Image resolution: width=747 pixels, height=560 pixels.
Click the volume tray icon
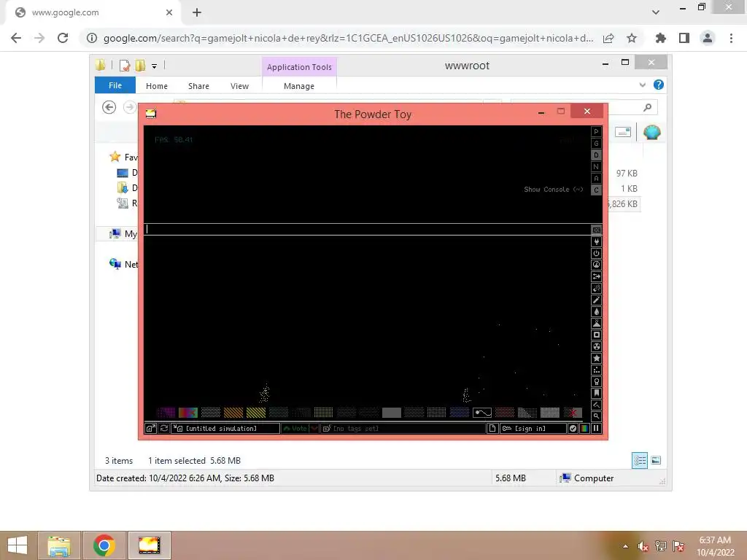[x=643, y=547]
